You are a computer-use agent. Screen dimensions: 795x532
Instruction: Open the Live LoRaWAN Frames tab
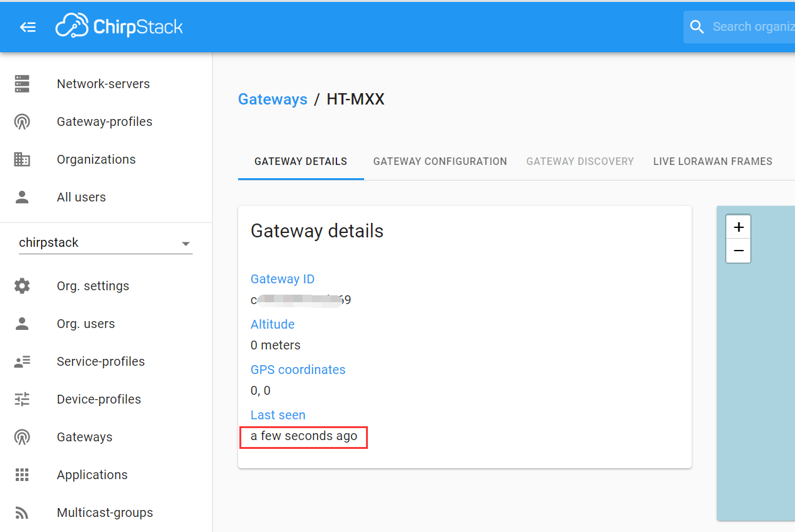coord(712,161)
